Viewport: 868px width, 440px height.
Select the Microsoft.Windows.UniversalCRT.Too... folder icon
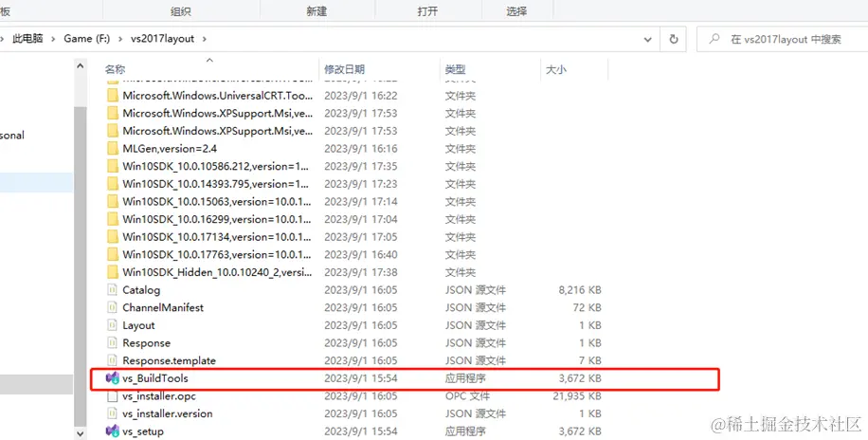tap(113, 96)
